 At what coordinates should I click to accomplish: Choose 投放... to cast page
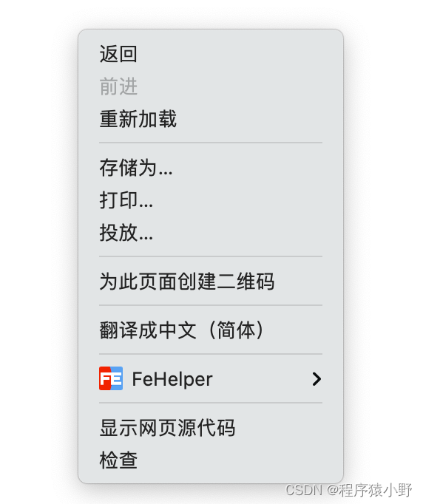(211, 232)
